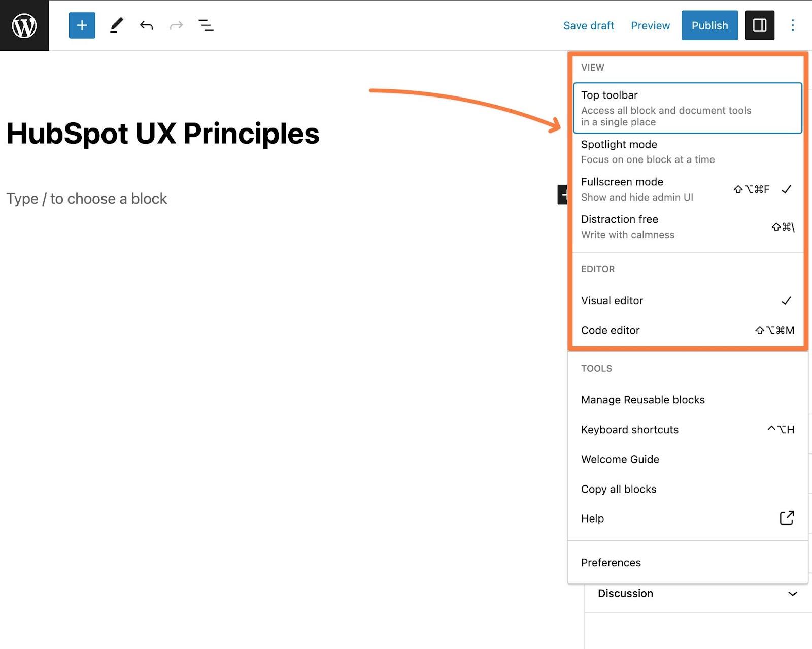This screenshot has height=649, width=812.
Task: Toggle the Settings sidebar panel icon
Action: coord(759,25)
